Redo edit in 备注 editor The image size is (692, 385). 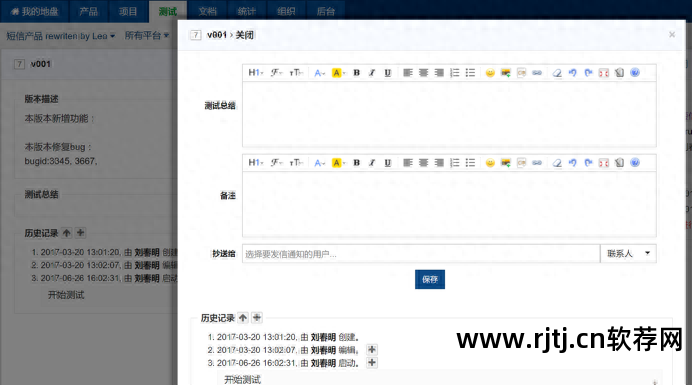coord(588,163)
